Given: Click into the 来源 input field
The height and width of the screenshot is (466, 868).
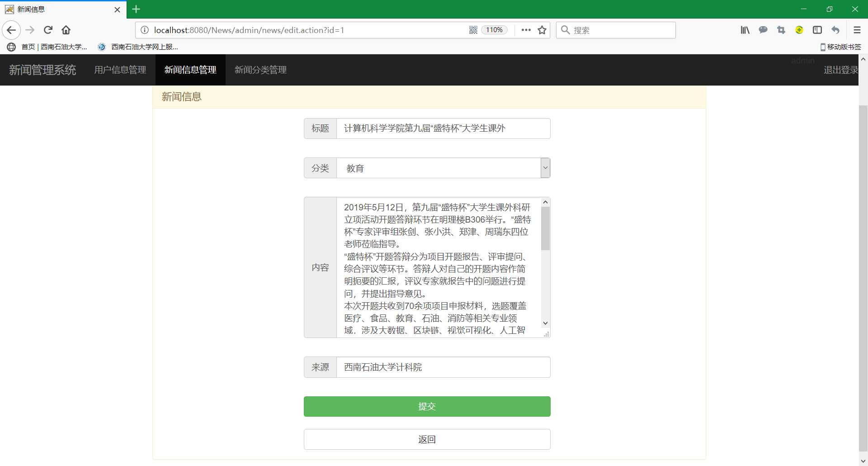Looking at the screenshot, I should (443, 367).
